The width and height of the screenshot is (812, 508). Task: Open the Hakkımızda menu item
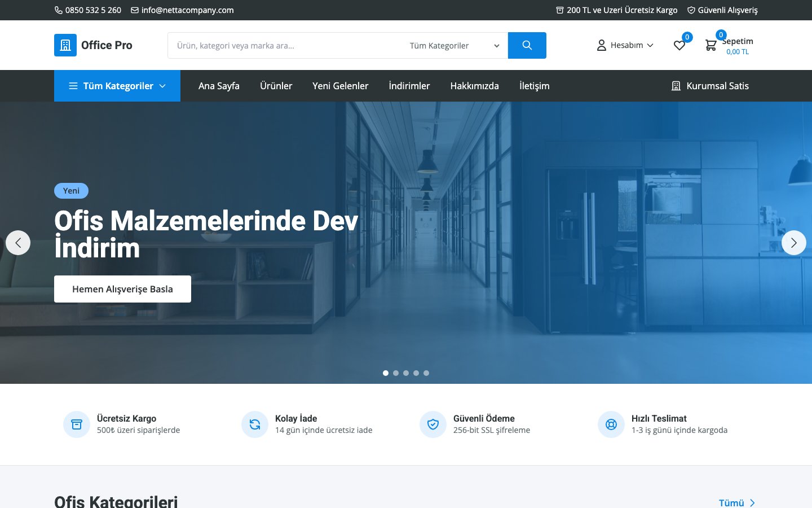coord(474,86)
